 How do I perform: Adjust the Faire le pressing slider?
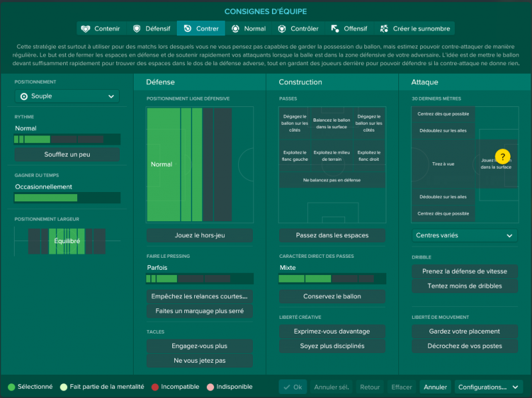point(199,278)
